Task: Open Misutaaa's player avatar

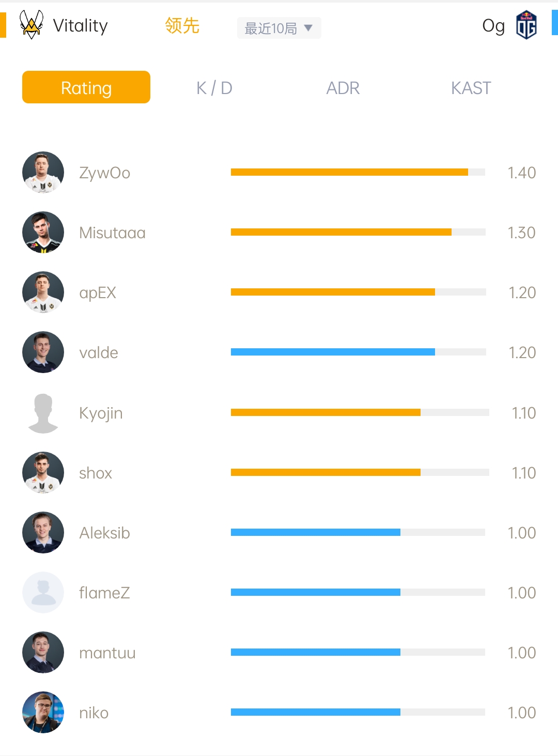Action: pyautogui.click(x=43, y=232)
